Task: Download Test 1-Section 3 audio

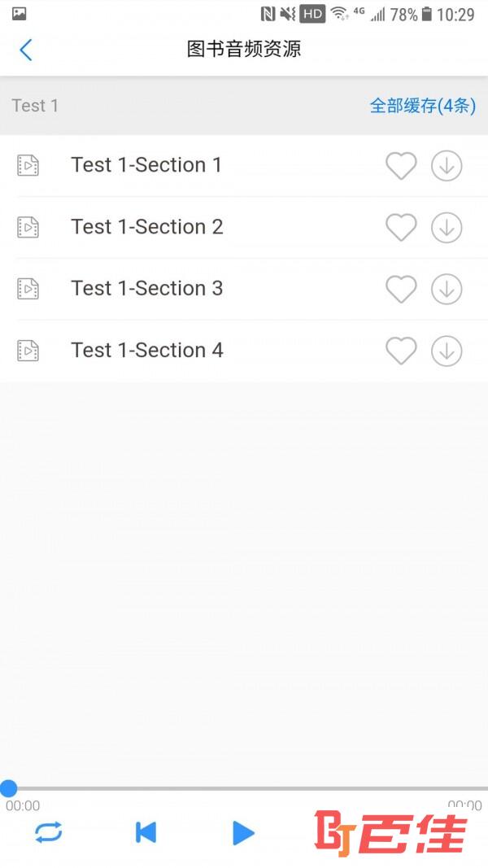Action: 447,289
